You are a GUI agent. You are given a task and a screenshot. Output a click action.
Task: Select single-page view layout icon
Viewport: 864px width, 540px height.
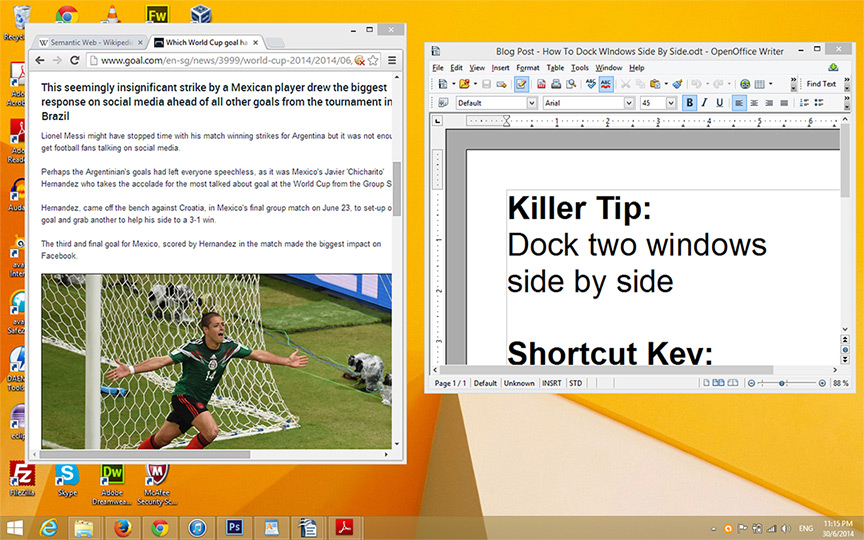tap(706, 382)
